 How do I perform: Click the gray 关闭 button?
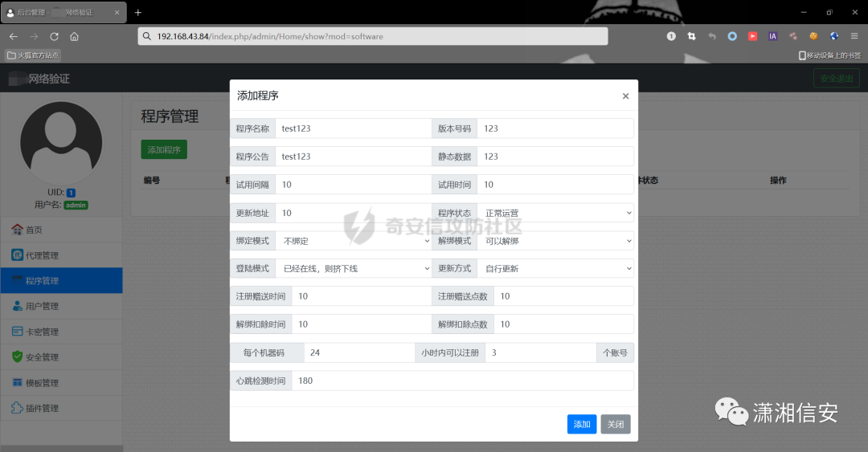pos(616,425)
